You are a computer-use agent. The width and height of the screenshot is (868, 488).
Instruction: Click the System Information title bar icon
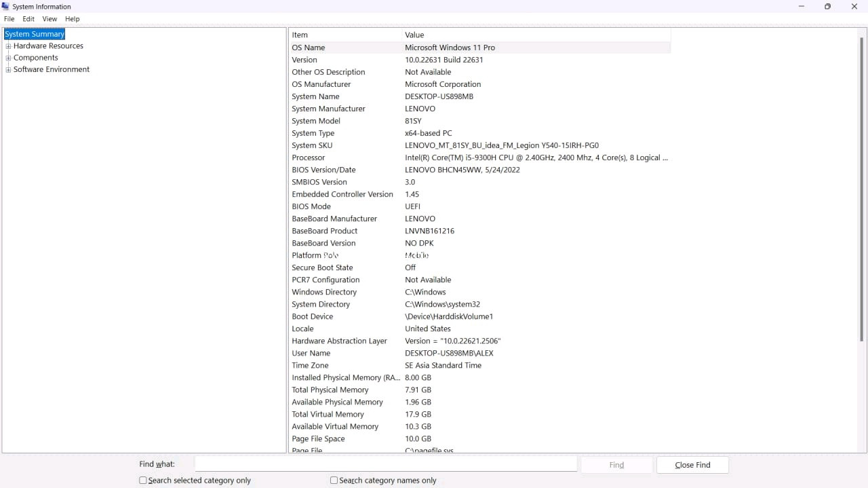pos(5,6)
